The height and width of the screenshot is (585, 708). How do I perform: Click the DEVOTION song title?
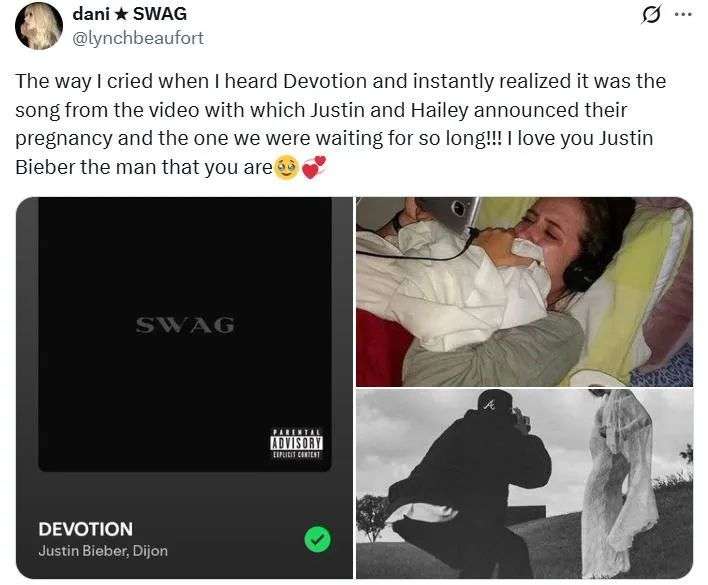click(86, 529)
